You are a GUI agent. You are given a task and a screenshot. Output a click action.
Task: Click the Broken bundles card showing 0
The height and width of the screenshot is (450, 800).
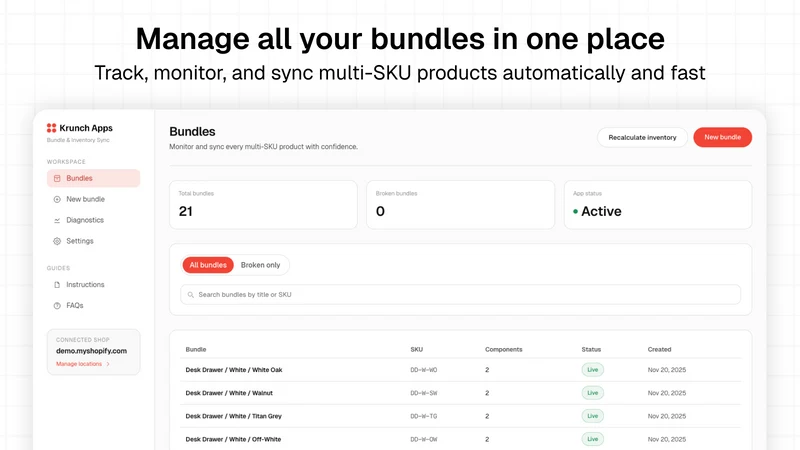(x=461, y=205)
